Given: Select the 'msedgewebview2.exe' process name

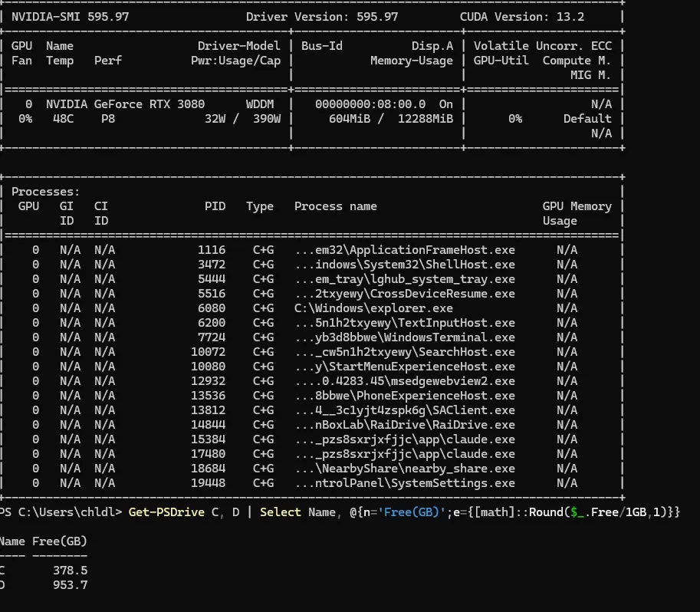Looking at the screenshot, I should tap(453, 381).
